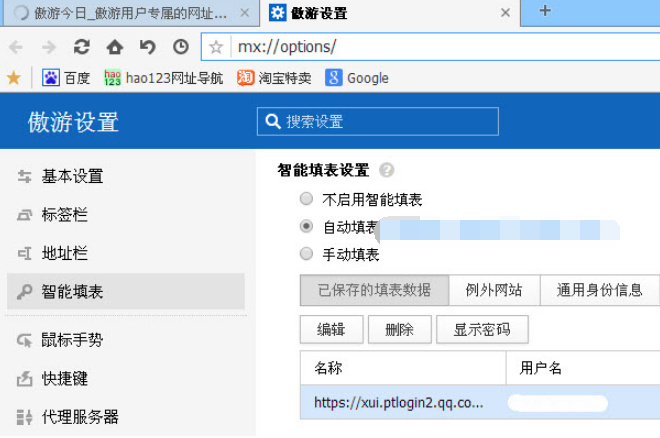Open favorites via gold star icon
This screenshot has width=660, height=438.
(13, 78)
